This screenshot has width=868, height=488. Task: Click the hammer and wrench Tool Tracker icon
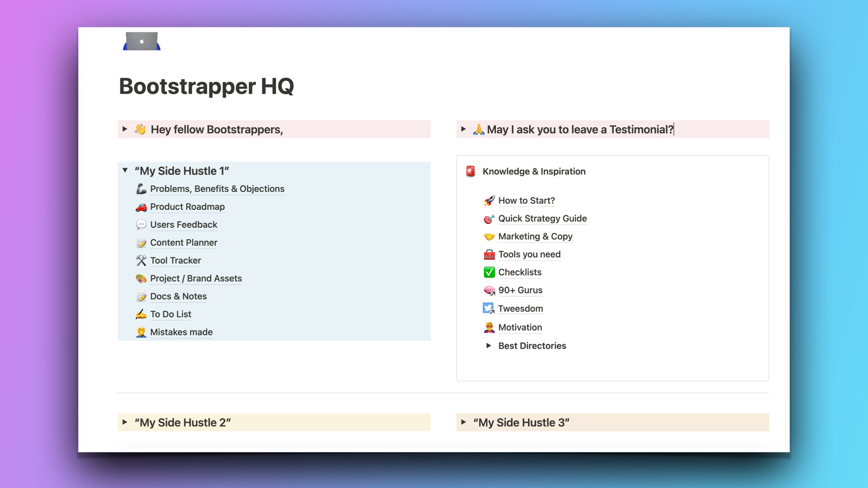[141, 261]
